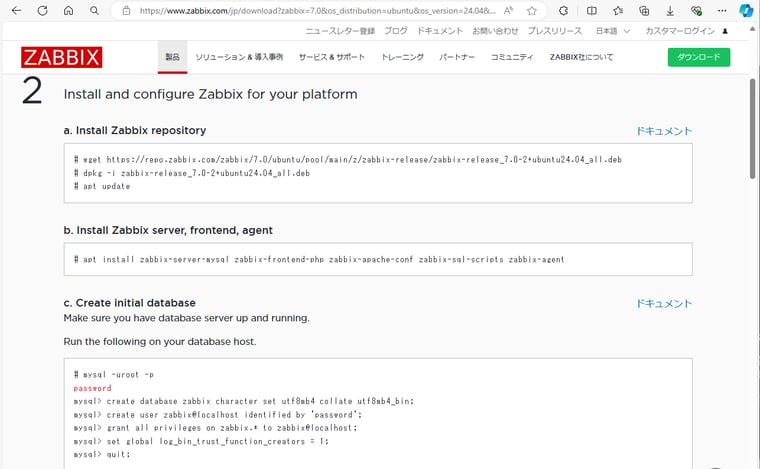The image size is (760, 469).
Task: Open the プレスリリース link
Action: (554, 31)
